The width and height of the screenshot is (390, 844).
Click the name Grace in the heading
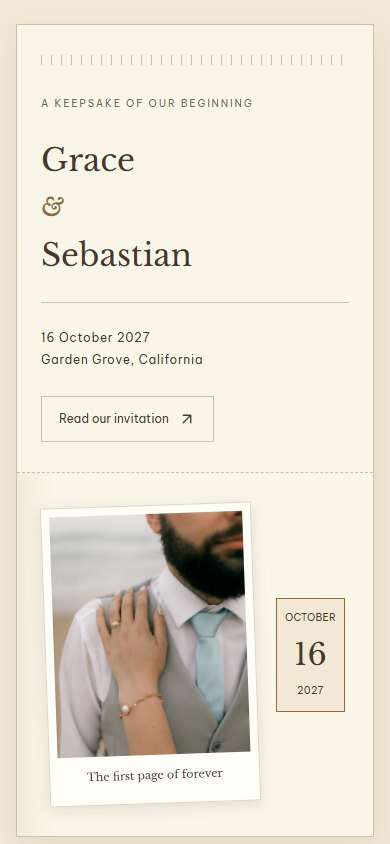pos(88,159)
